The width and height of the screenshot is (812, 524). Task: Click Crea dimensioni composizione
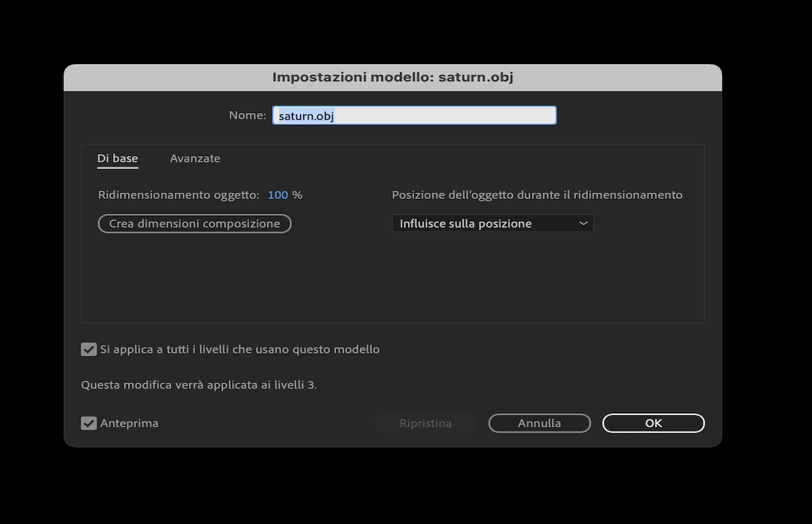click(x=194, y=223)
